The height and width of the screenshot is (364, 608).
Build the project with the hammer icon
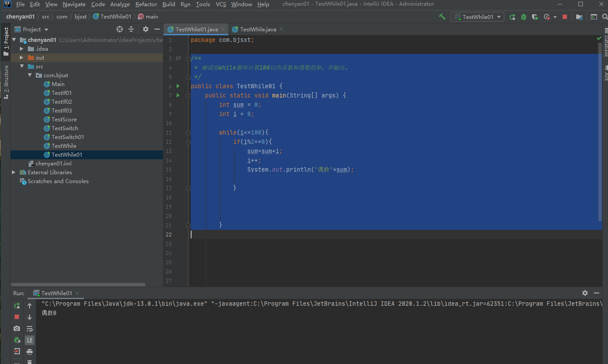tap(442, 17)
